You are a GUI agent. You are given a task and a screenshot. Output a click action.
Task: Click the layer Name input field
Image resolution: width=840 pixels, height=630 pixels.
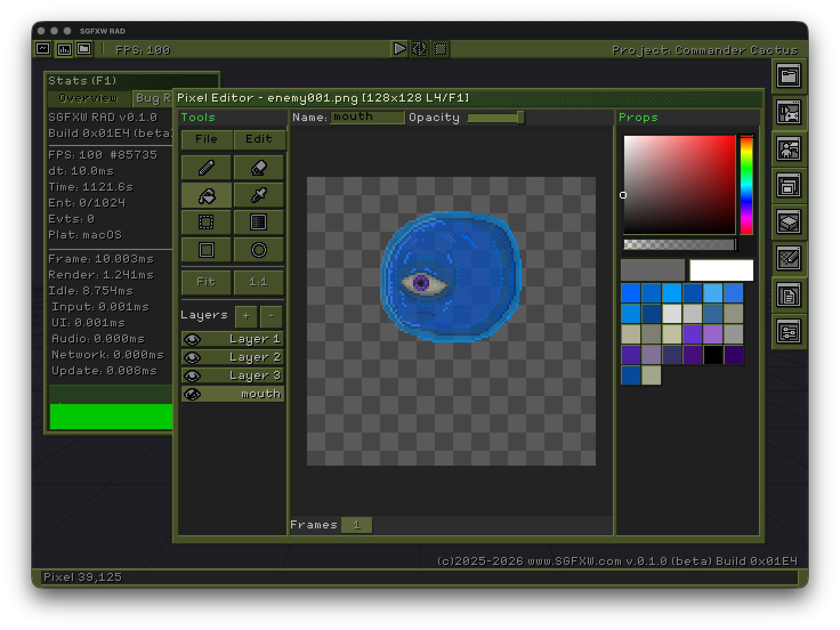tap(367, 117)
